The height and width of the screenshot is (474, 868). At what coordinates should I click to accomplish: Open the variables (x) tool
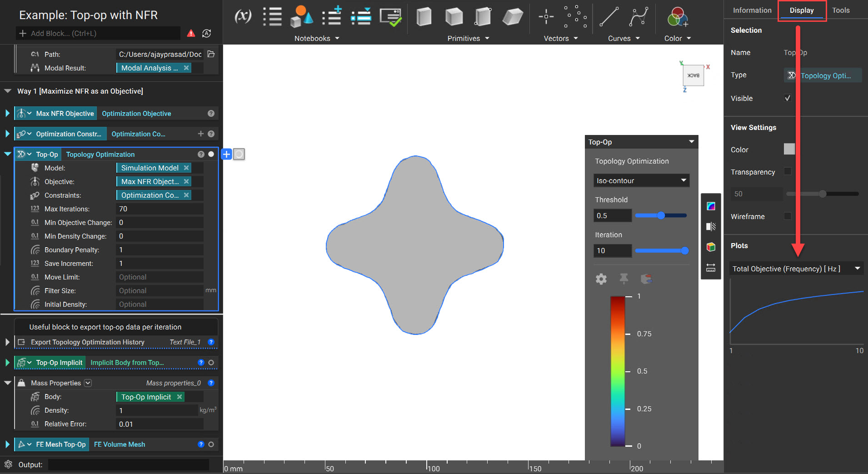243,16
